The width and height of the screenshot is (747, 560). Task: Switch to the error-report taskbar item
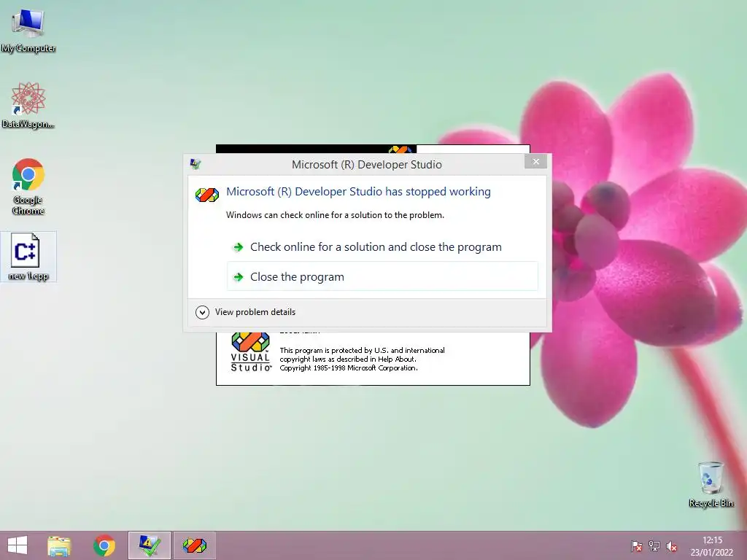[x=149, y=545]
